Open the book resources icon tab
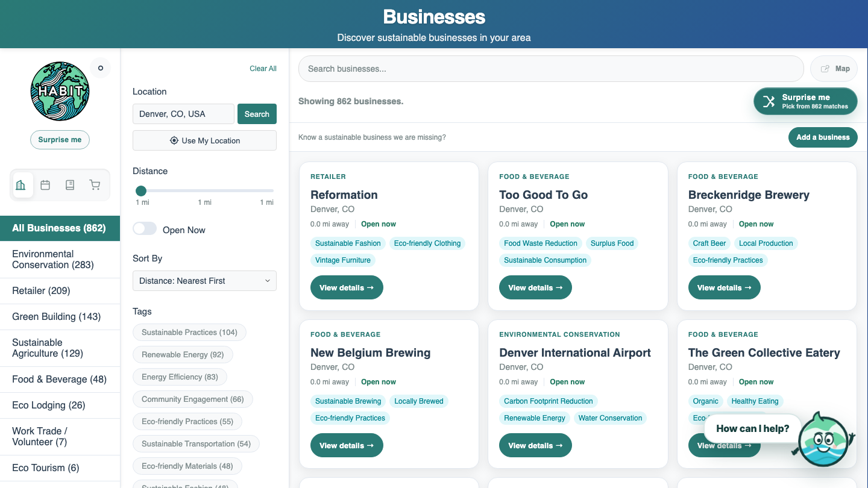 70,185
